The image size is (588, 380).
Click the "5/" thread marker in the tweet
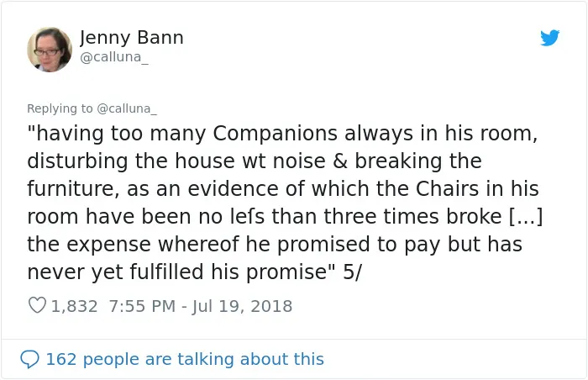click(352, 272)
